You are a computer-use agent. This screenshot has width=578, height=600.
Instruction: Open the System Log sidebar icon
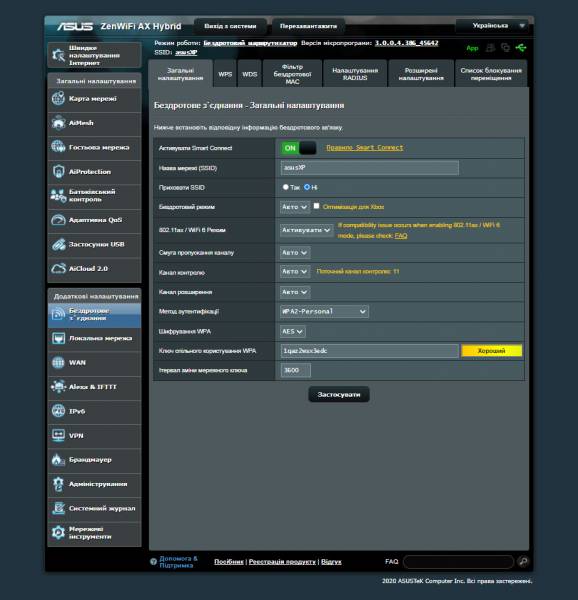tap(58, 508)
